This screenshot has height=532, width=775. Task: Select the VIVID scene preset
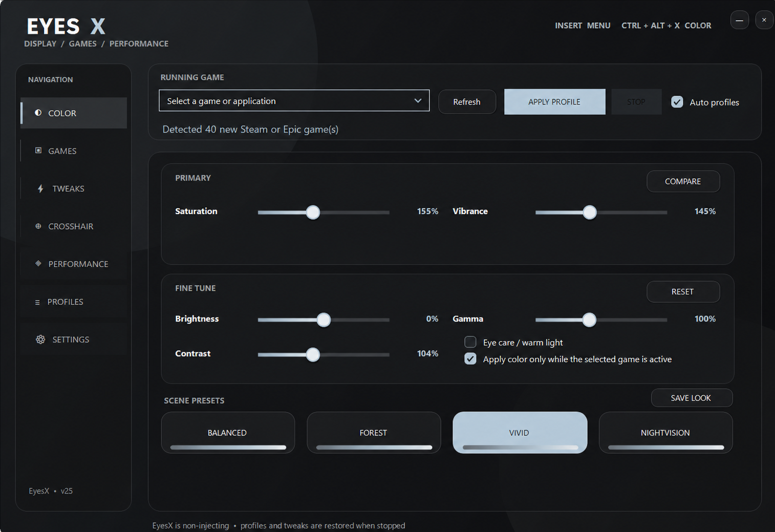[x=520, y=433]
